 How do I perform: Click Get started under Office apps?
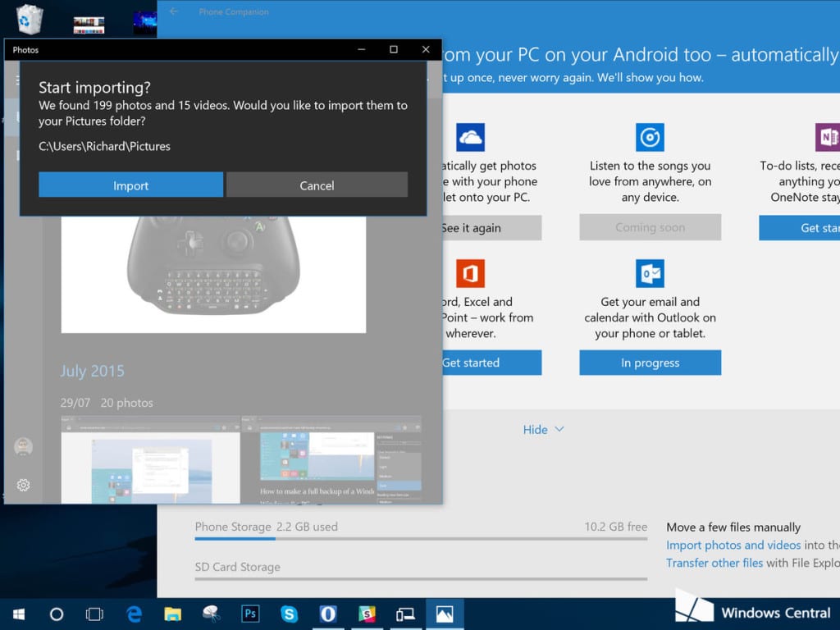pos(492,363)
